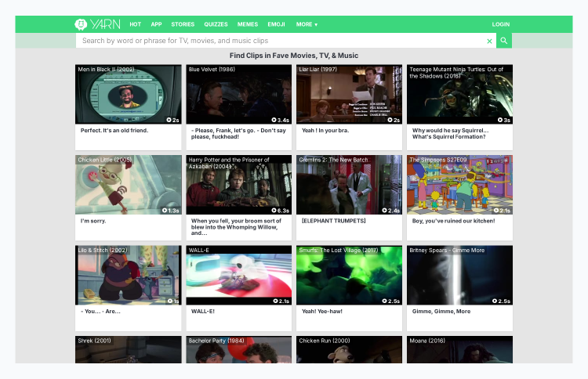Go to the QUIZZES section
The width and height of the screenshot is (588, 379).
pyautogui.click(x=216, y=24)
